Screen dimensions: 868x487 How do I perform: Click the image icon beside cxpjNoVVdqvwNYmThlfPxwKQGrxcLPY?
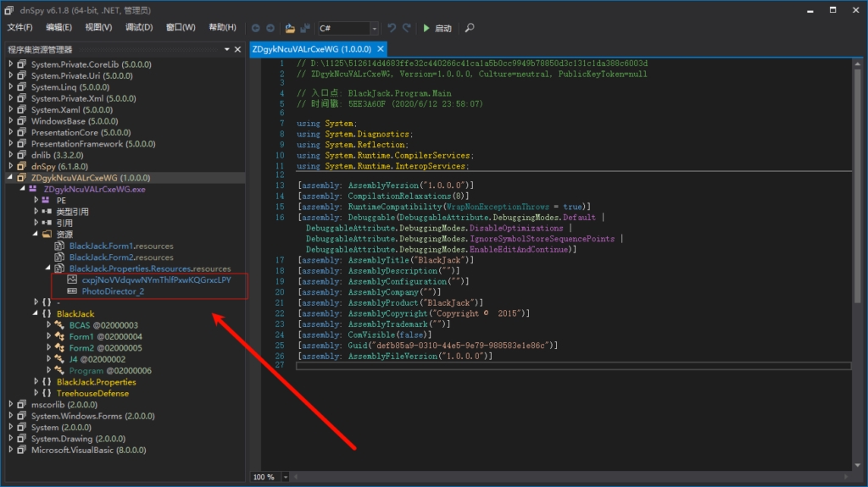point(72,279)
